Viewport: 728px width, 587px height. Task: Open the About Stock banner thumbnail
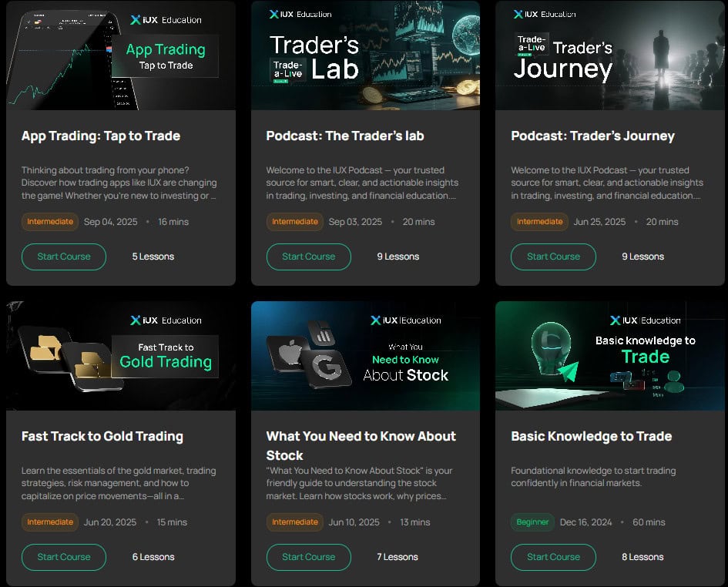[365, 356]
